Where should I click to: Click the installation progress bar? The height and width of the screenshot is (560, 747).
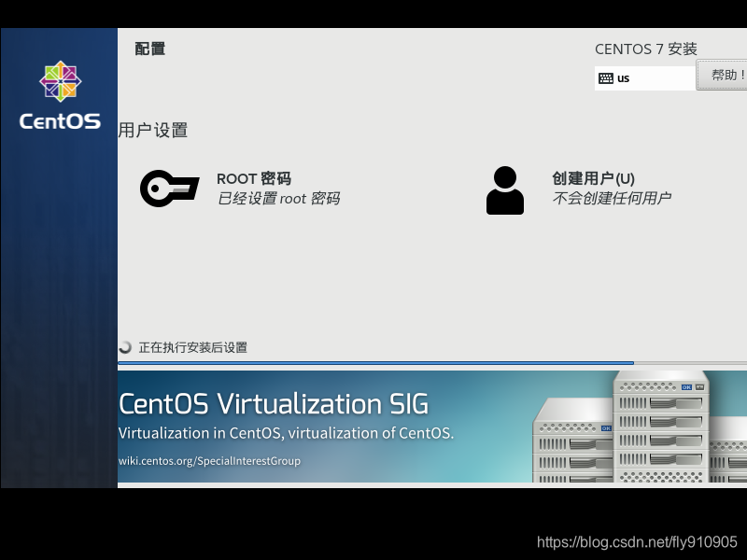point(432,363)
